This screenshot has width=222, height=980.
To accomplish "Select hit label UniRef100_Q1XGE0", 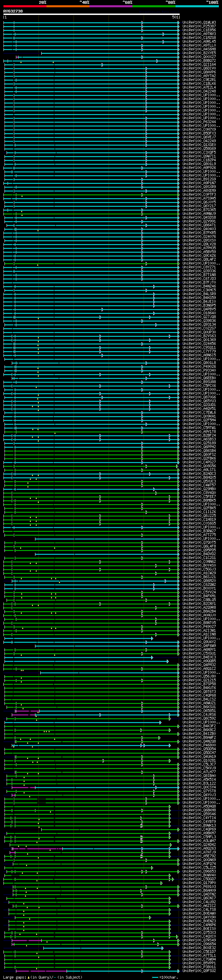I will tap(199, 145).
